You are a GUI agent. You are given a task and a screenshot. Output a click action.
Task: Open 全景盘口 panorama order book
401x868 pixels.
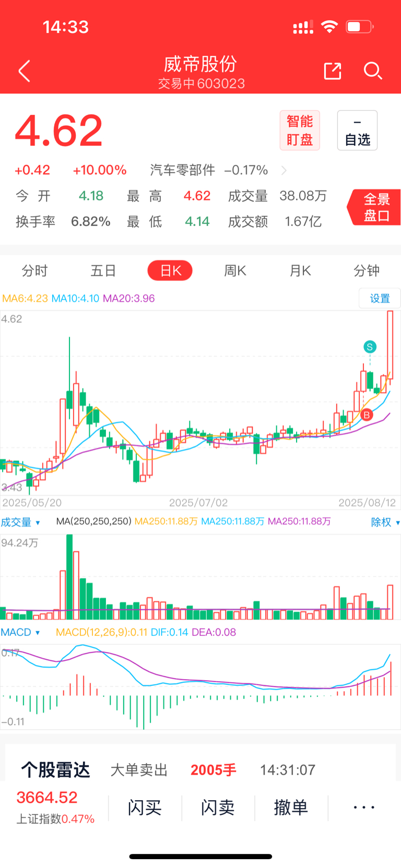click(375, 207)
